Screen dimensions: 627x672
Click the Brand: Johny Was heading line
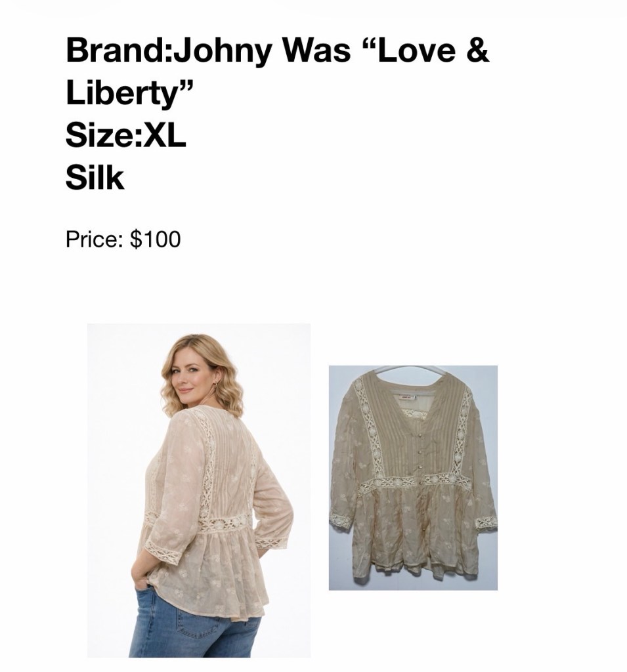tap(277, 50)
